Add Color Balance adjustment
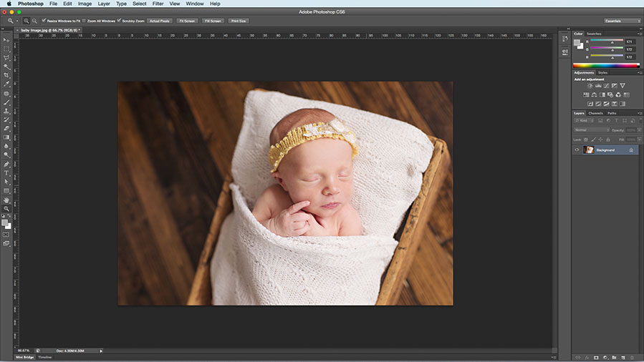Viewport: 644px width, 362px height. (x=594, y=94)
